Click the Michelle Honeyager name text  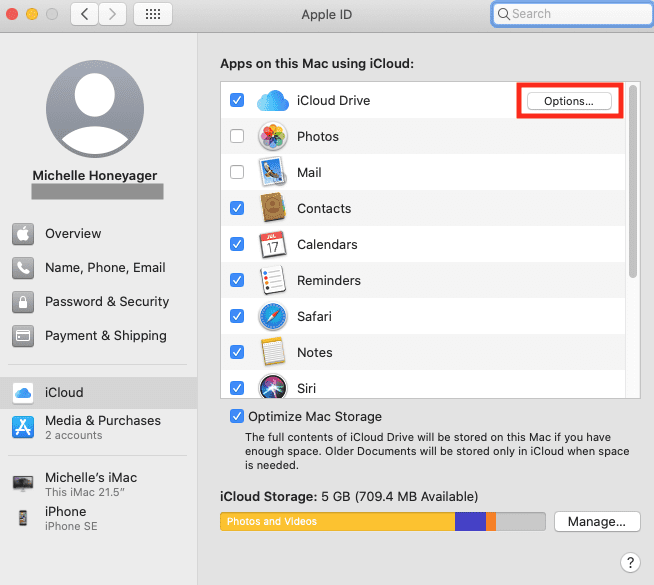[95, 176]
